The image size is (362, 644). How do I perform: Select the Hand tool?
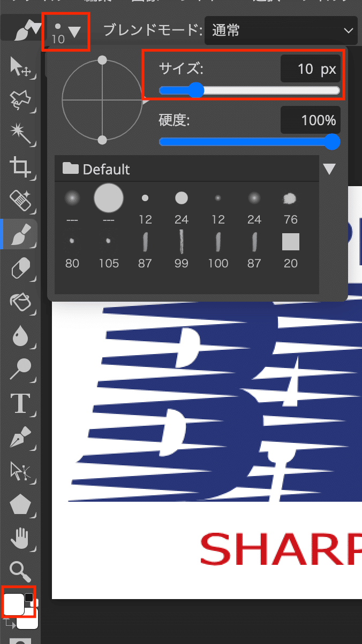tap(20, 539)
